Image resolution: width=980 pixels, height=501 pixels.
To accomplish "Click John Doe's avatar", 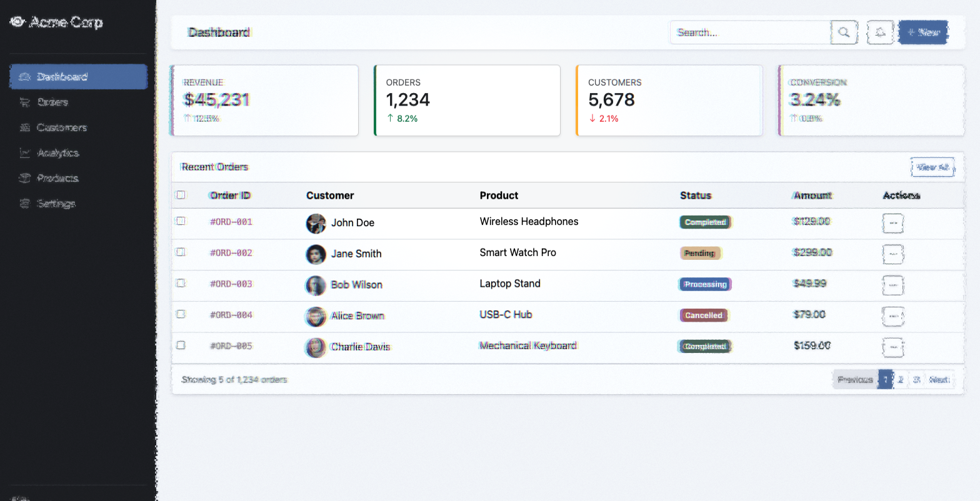I will pos(316,223).
